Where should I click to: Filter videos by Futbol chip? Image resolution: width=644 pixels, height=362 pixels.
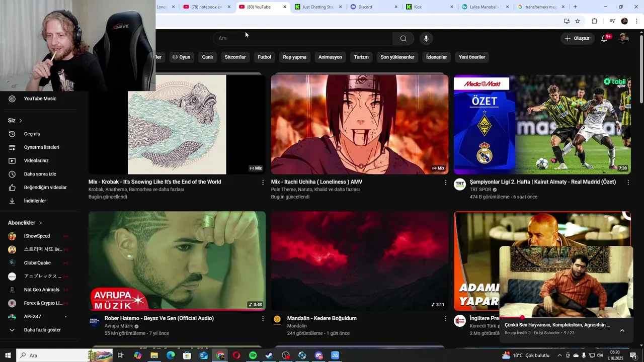264,57
